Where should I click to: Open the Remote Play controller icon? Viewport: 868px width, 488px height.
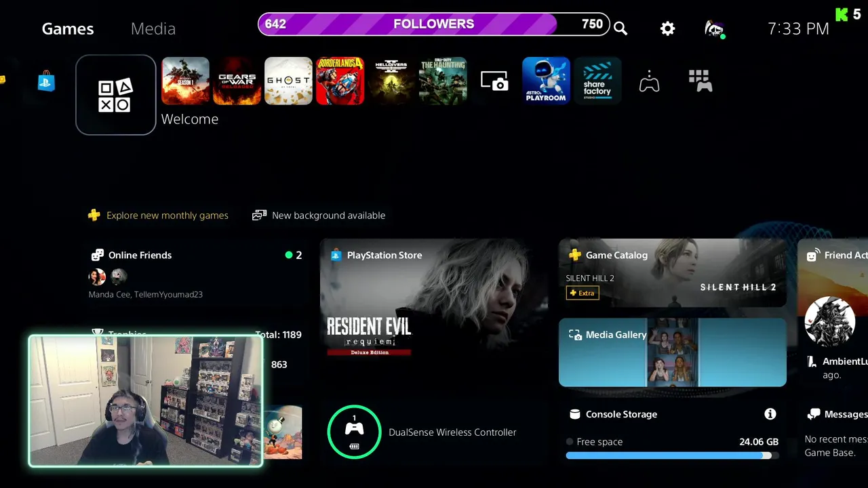pyautogui.click(x=649, y=81)
